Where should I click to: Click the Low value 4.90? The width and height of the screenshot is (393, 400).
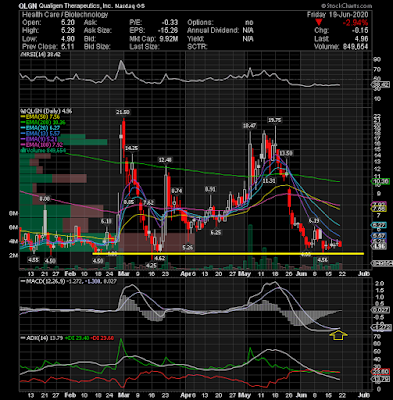pyautogui.click(x=68, y=39)
